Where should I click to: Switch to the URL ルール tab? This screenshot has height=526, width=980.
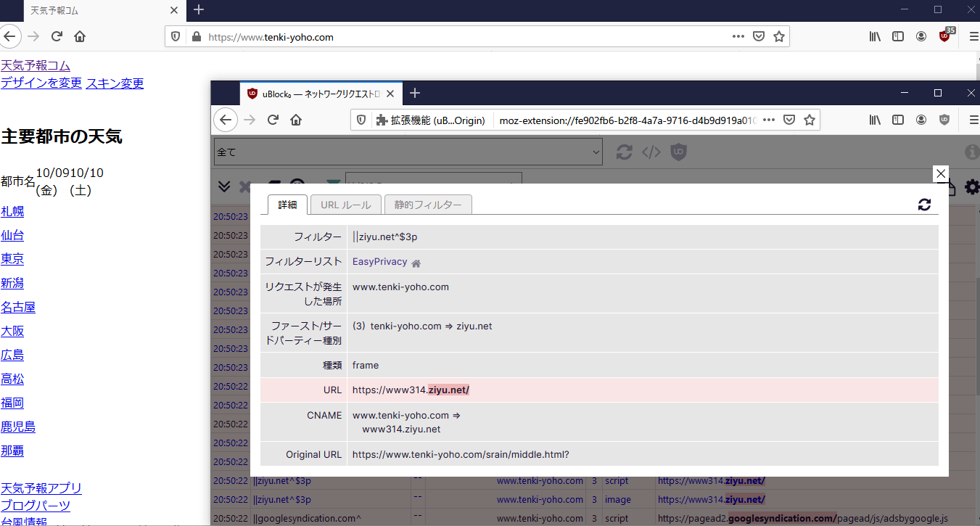click(x=346, y=205)
